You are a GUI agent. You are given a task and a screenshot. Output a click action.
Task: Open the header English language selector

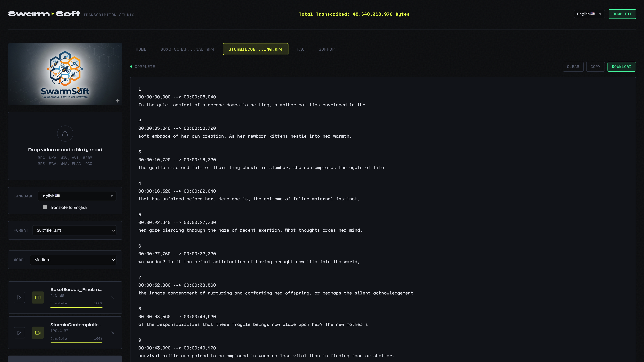[x=589, y=14]
